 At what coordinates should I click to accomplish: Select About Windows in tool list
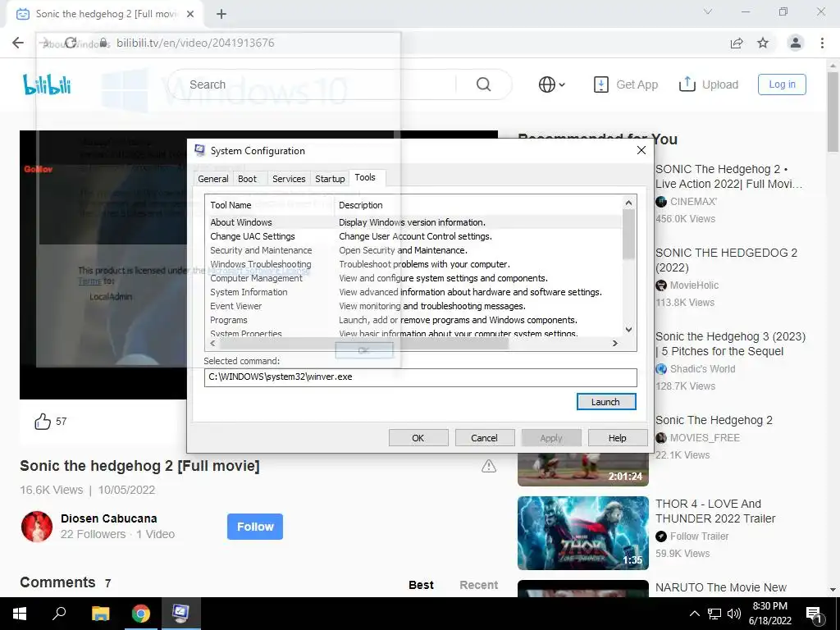pos(413,222)
